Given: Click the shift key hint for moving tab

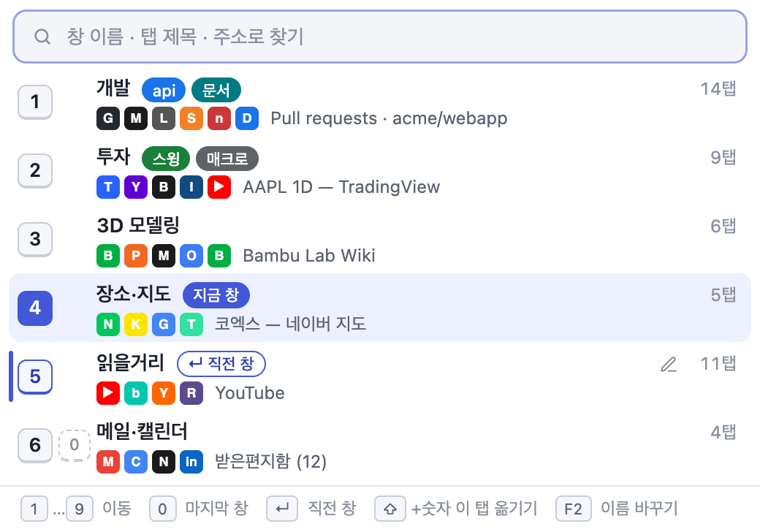Looking at the screenshot, I should click(x=390, y=509).
